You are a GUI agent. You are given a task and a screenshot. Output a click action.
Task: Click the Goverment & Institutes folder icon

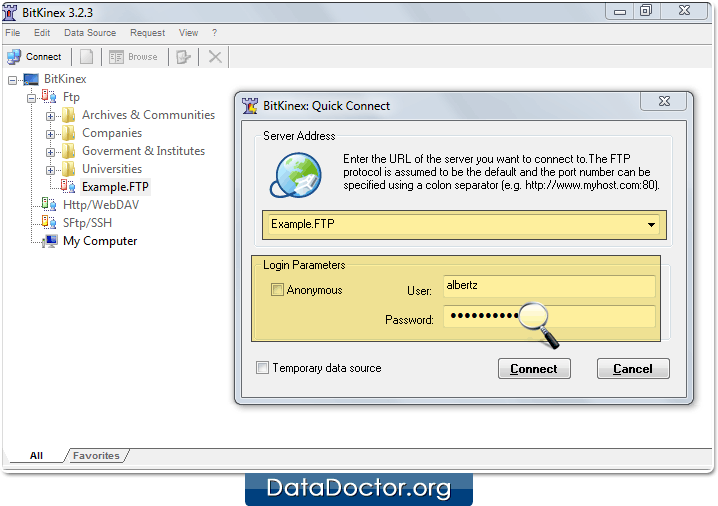69,151
